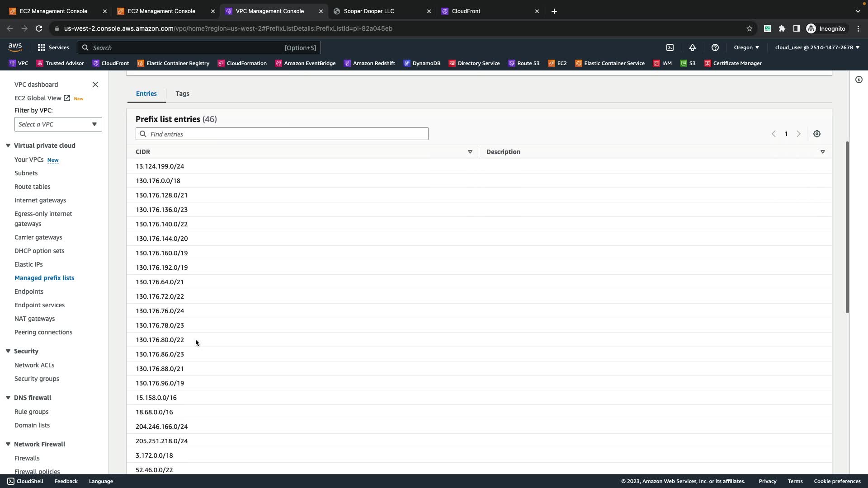Open the notifications bell
Image resolution: width=868 pixels, height=488 pixels.
[693, 47]
